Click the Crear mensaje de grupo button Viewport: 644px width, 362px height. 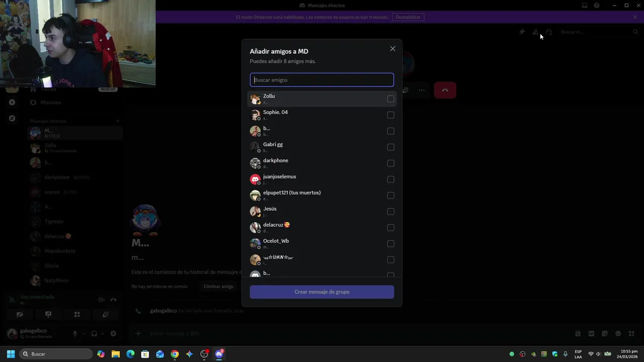coord(322,292)
